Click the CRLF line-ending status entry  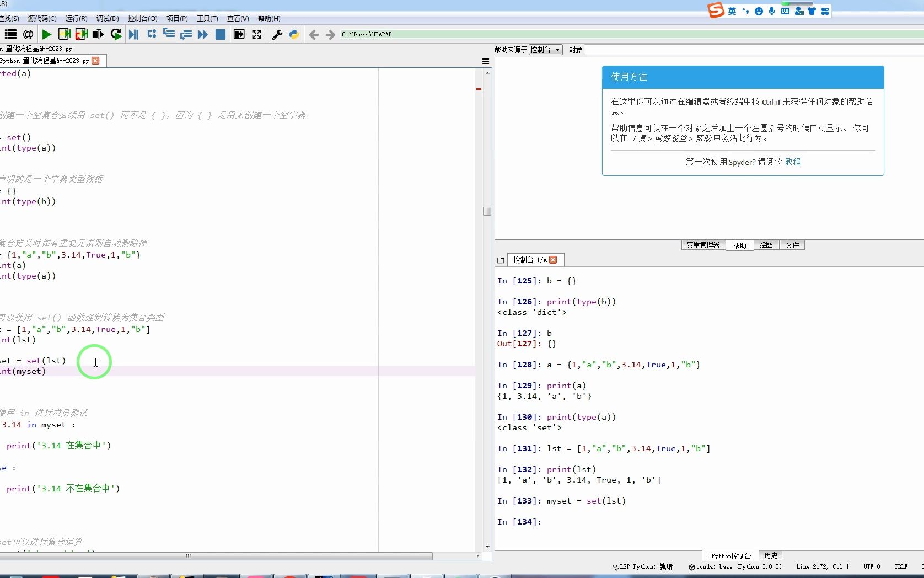click(x=901, y=566)
